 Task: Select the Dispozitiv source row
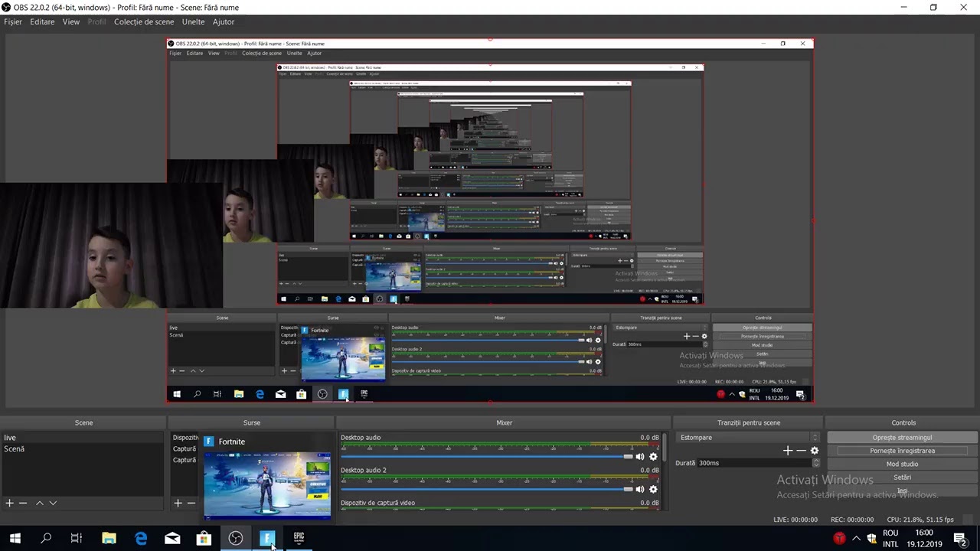pos(185,438)
